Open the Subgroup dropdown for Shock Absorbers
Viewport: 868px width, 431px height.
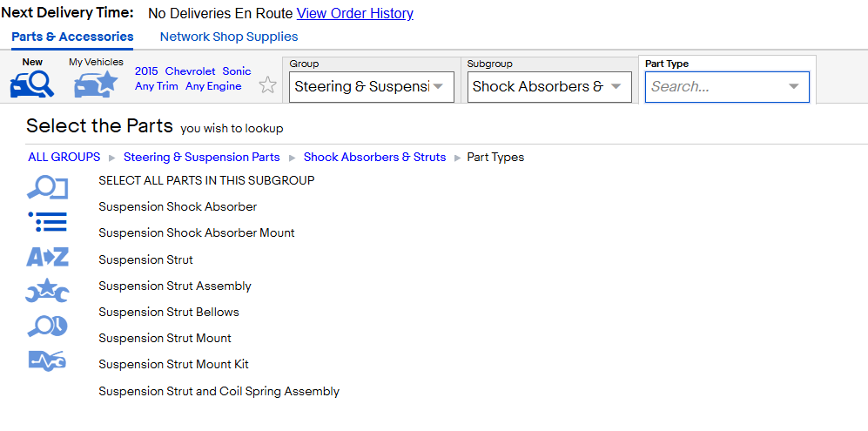pos(549,87)
